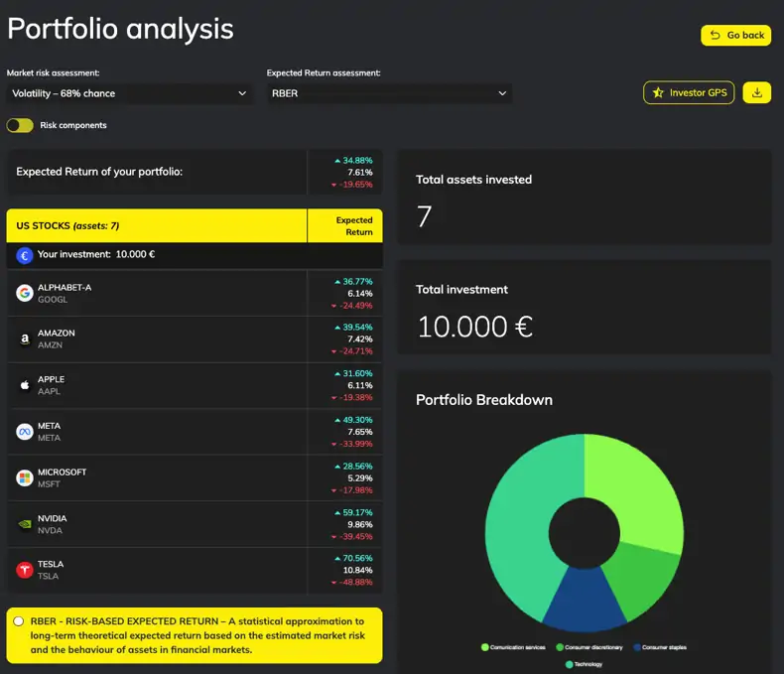Click the GOOGL ticker symbol
The image size is (784, 674).
pyautogui.click(x=53, y=300)
